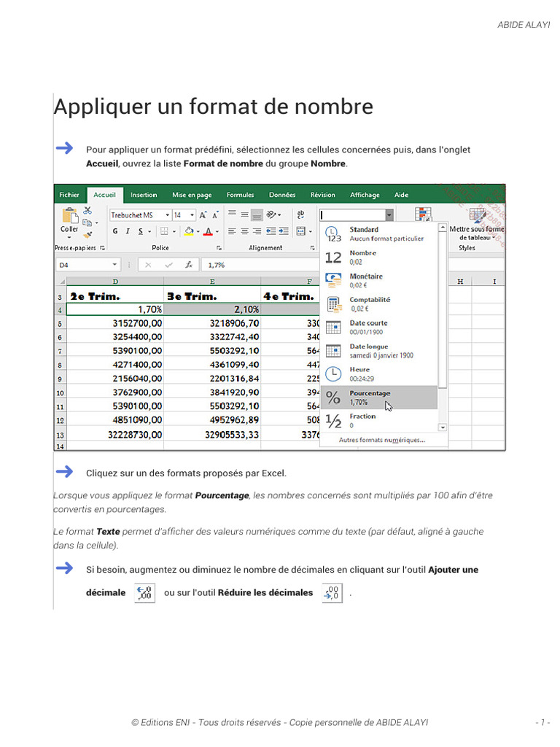The height and width of the screenshot is (747, 560).
Task: Click the fx insert function icon
Action: coord(189,265)
